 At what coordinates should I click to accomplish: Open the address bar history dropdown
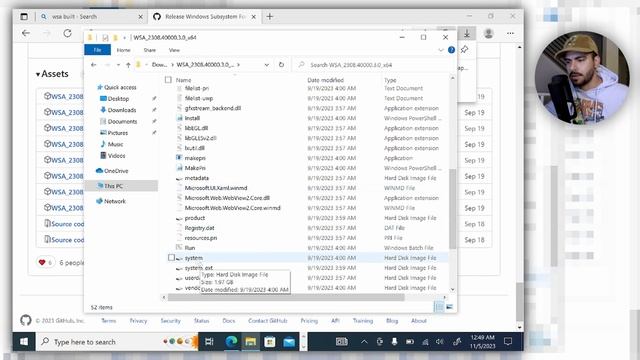[267, 65]
